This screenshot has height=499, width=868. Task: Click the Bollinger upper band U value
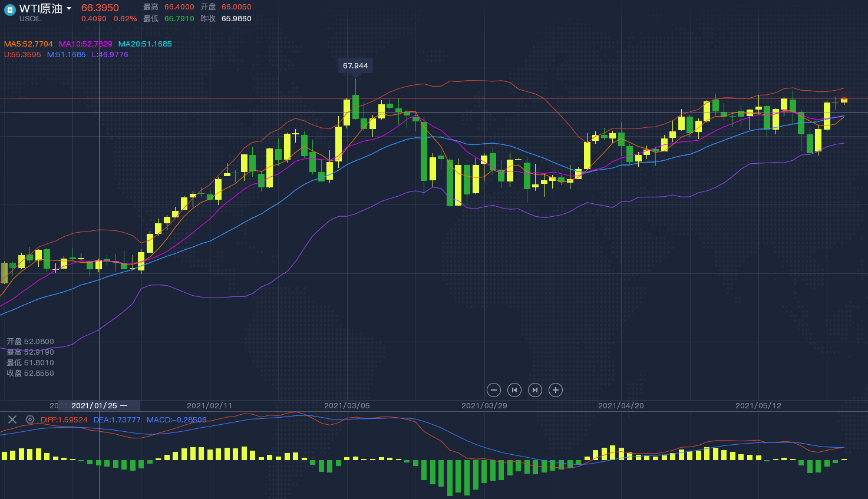click(x=22, y=55)
